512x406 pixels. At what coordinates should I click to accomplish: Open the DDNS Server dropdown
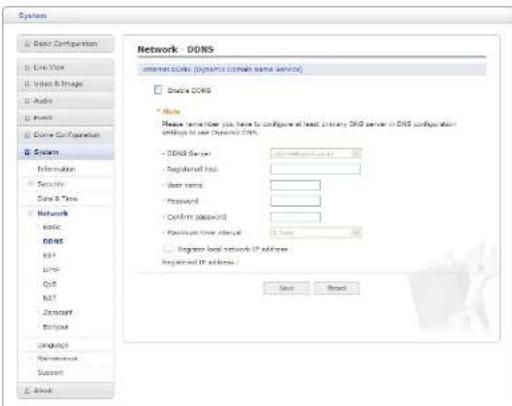point(316,154)
